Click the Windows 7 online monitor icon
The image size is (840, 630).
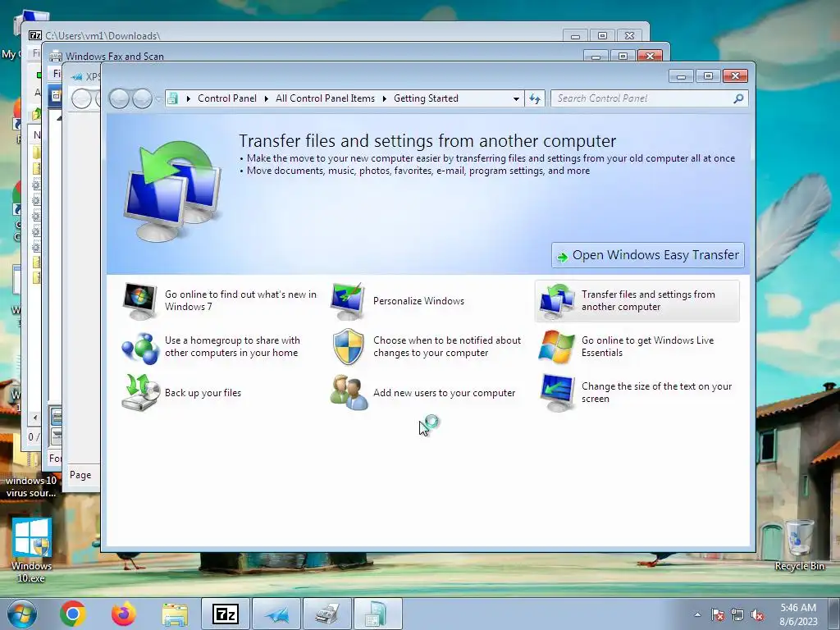point(139,300)
